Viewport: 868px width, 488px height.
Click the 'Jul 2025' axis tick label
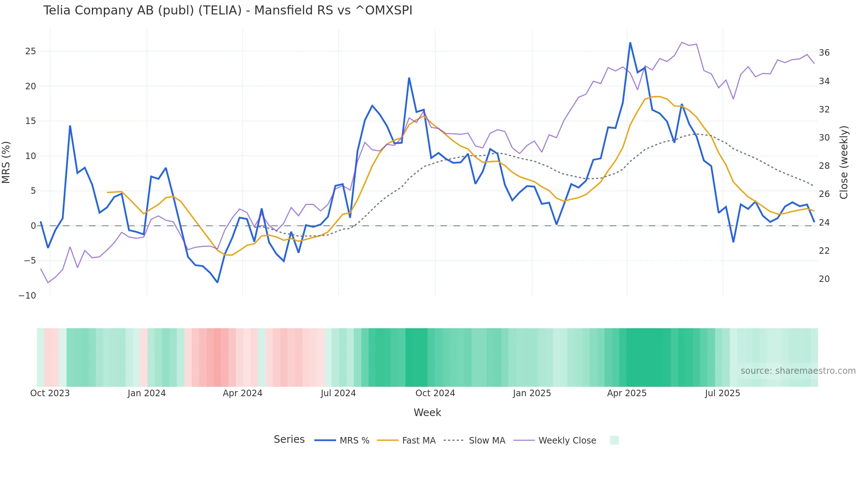[723, 393]
